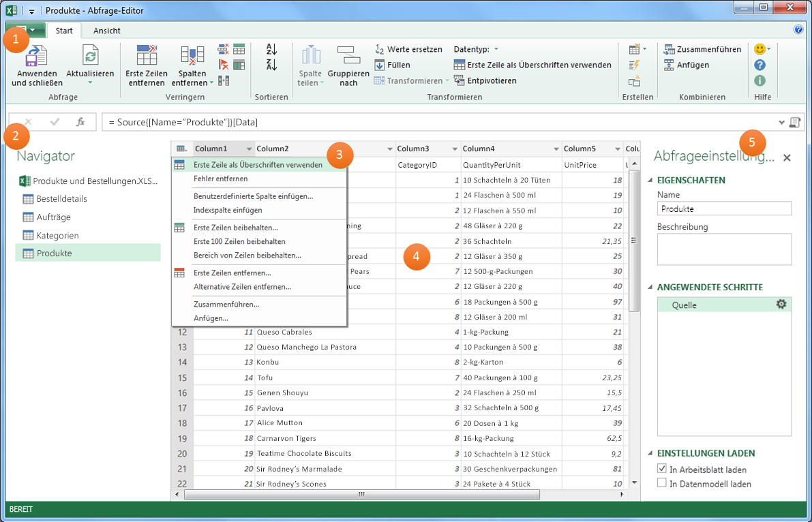The width and height of the screenshot is (812, 522).
Task: Choose Erste Zeile als Überschriften verwenden in context menu
Action: click(x=259, y=165)
